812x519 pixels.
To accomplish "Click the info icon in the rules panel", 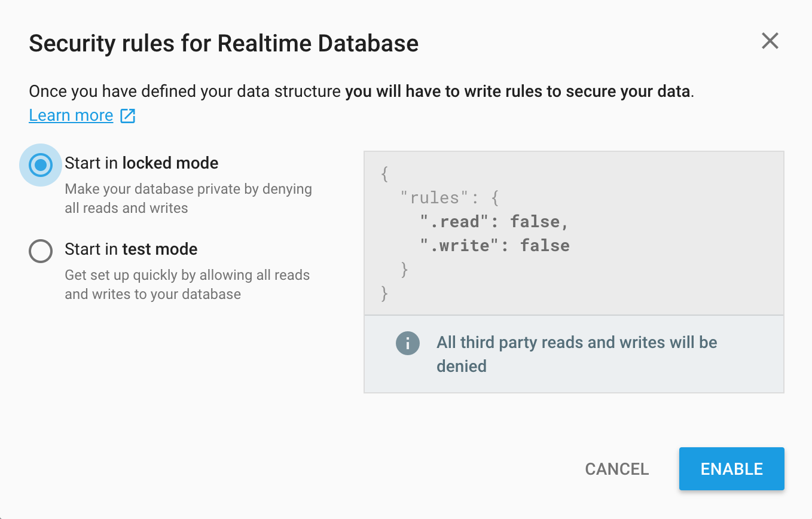I will point(407,343).
